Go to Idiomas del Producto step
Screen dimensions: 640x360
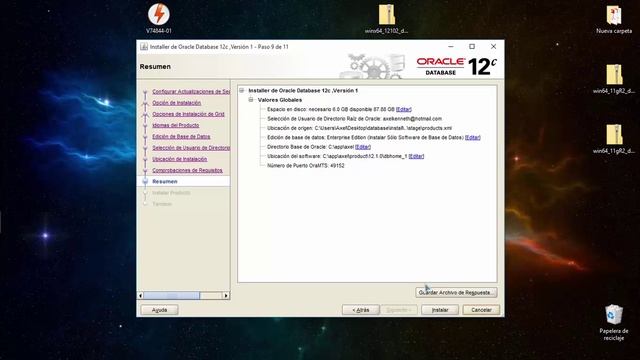pos(176,125)
